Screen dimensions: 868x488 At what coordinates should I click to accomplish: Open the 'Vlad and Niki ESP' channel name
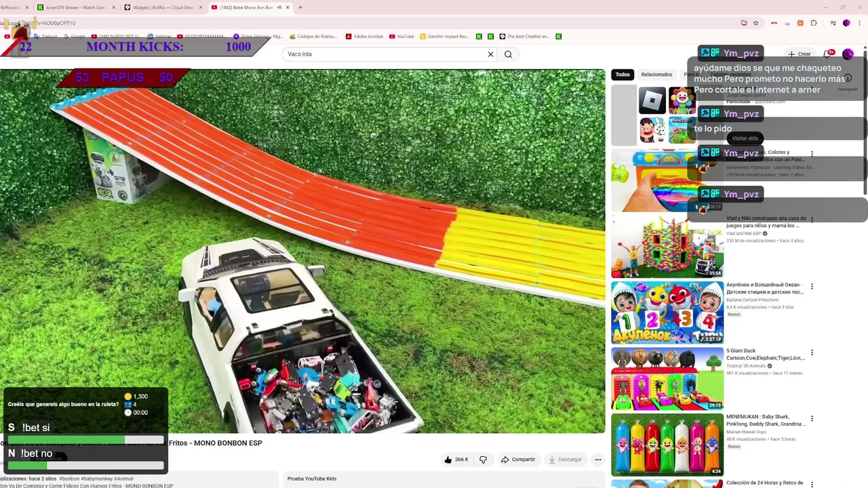(743, 234)
